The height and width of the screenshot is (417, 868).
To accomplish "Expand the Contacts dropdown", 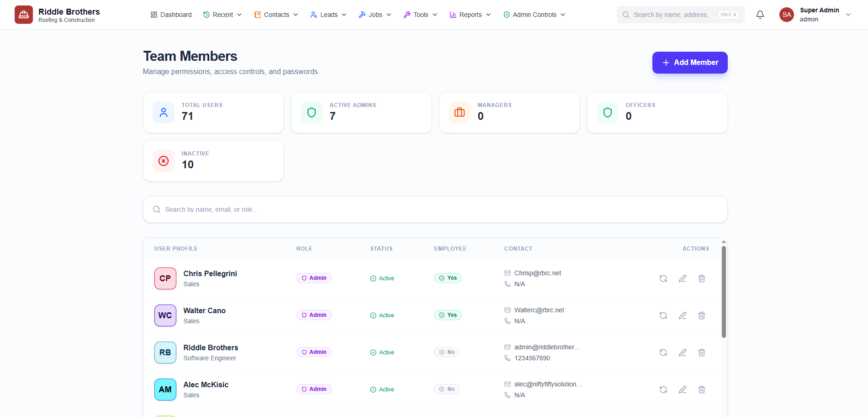I will click(296, 14).
